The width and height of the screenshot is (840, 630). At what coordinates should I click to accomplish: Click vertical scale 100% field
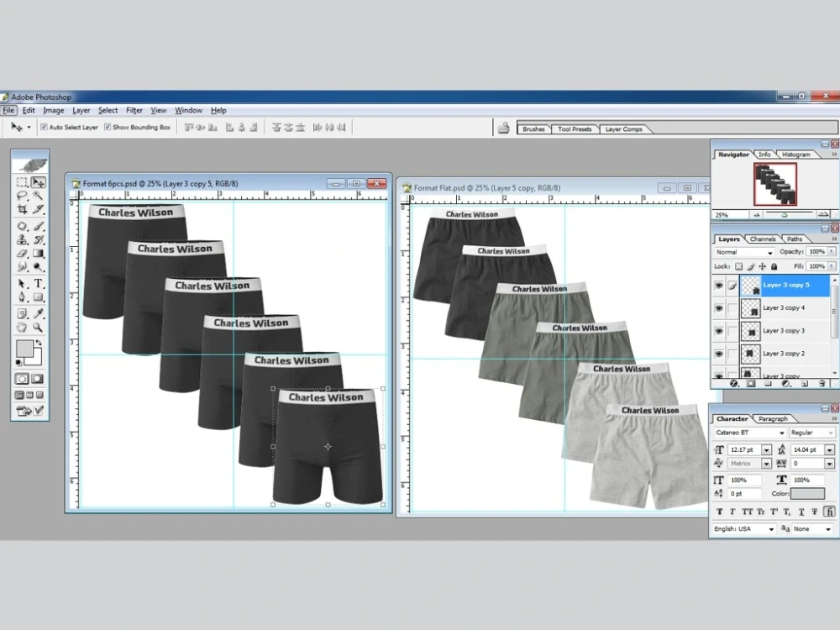tap(744, 480)
